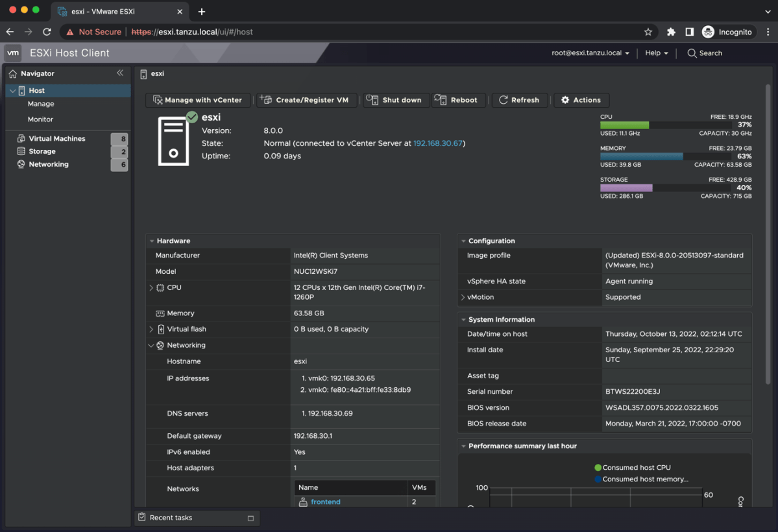The image size is (778, 532).
Task: Go back in browser history
Action: pos(10,32)
